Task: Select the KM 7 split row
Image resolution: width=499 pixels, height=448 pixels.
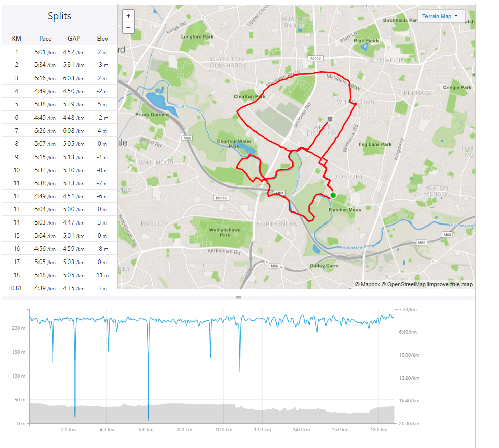Action: click(x=59, y=131)
